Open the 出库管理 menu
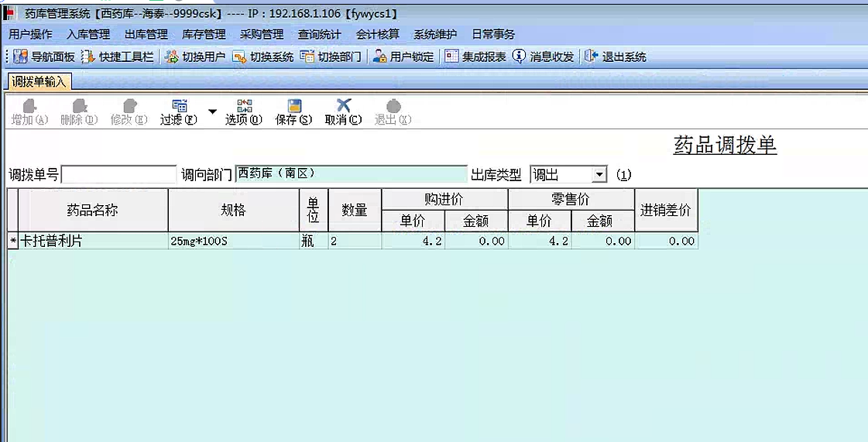The width and height of the screenshot is (868, 442). tap(146, 34)
